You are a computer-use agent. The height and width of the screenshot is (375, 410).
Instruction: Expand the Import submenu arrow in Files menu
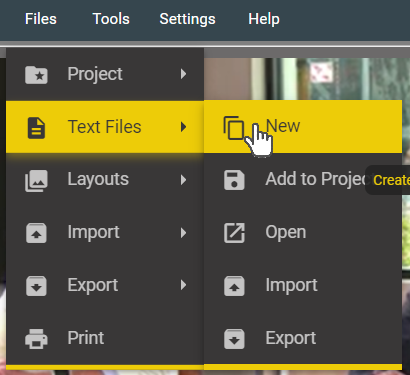coord(183,233)
